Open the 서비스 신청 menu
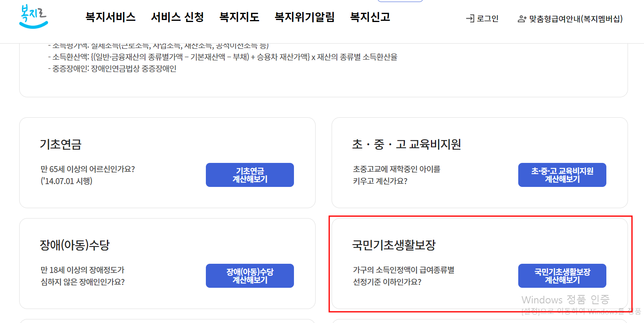This screenshot has width=644, height=323. point(177,17)
